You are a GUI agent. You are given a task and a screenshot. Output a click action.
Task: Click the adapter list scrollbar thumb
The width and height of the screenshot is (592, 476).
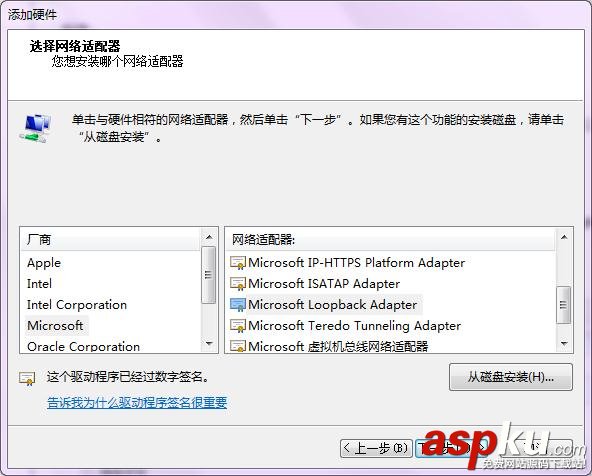tap(564, 305)
